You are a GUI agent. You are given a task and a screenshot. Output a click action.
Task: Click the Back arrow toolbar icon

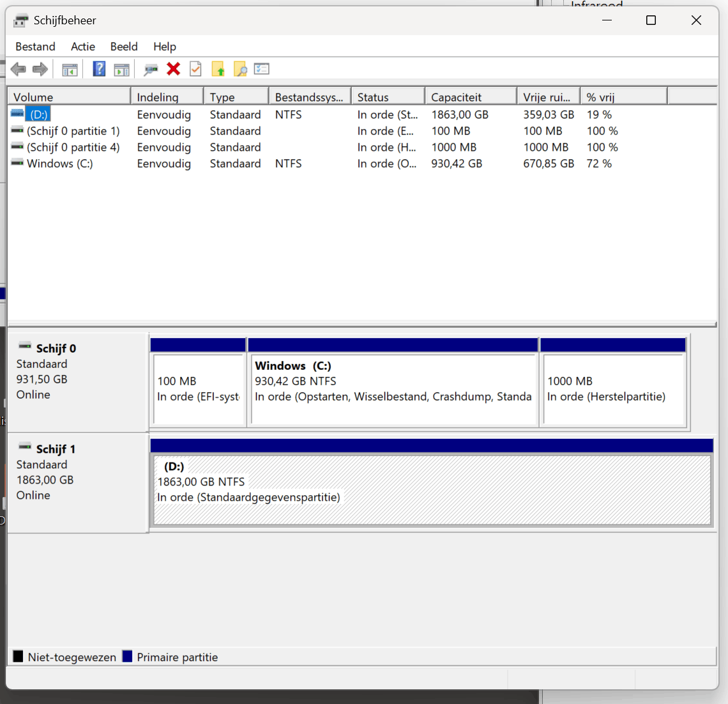coord(19,70)
